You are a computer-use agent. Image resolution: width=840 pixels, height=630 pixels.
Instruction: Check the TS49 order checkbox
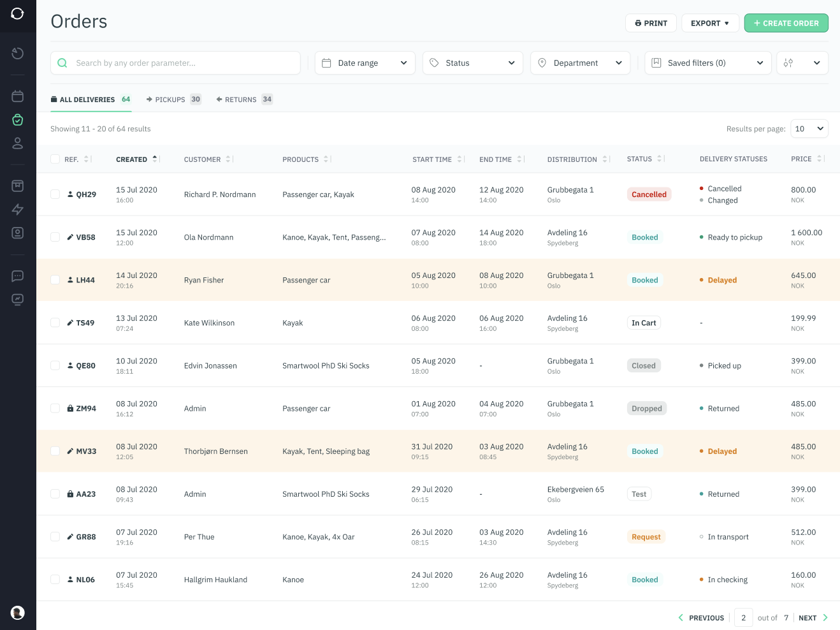coord(55,323)
